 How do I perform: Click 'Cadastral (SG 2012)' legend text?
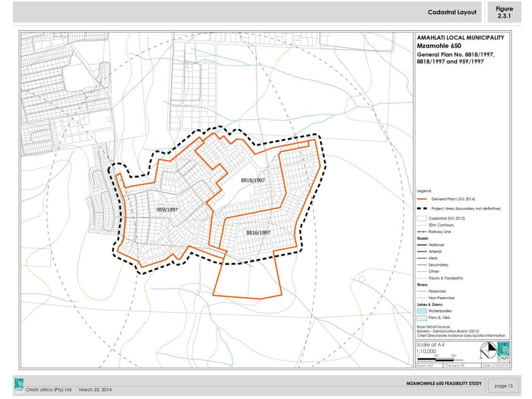pyautogui.click(x=446, y=219)
